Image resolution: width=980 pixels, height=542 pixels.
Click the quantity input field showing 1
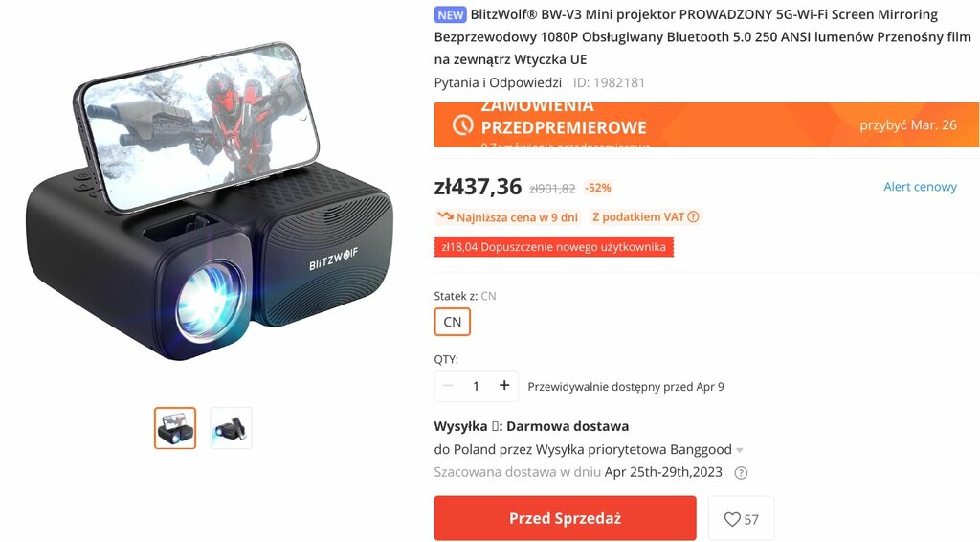click(x=476, y=386)
